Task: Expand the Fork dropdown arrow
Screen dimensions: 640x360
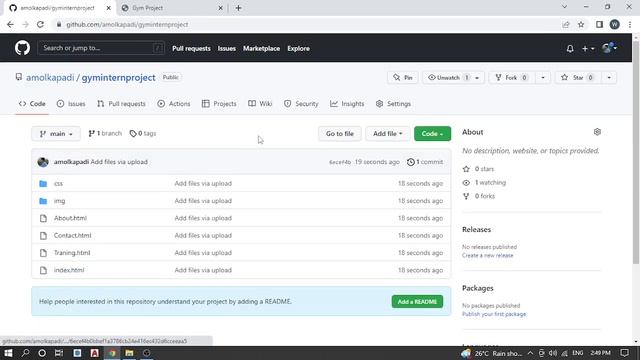Action: 542,78
